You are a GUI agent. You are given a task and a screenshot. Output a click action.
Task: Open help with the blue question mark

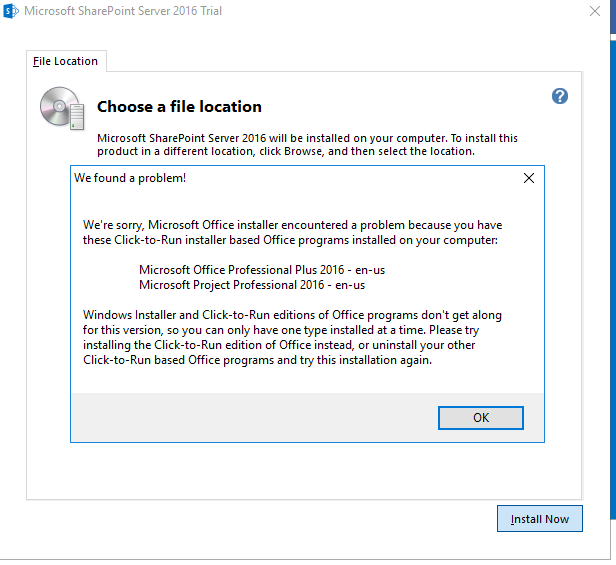pos(560,96)
